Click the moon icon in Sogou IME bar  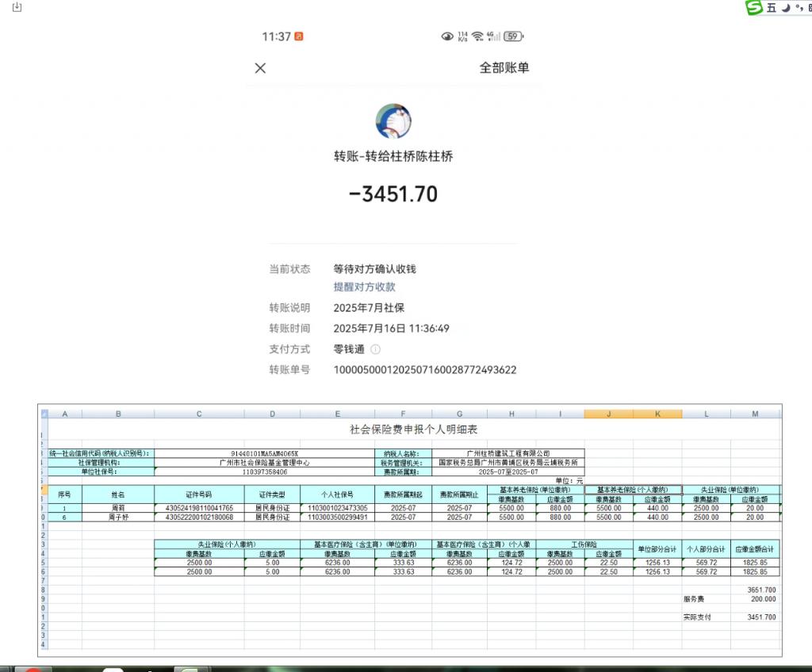785,8
